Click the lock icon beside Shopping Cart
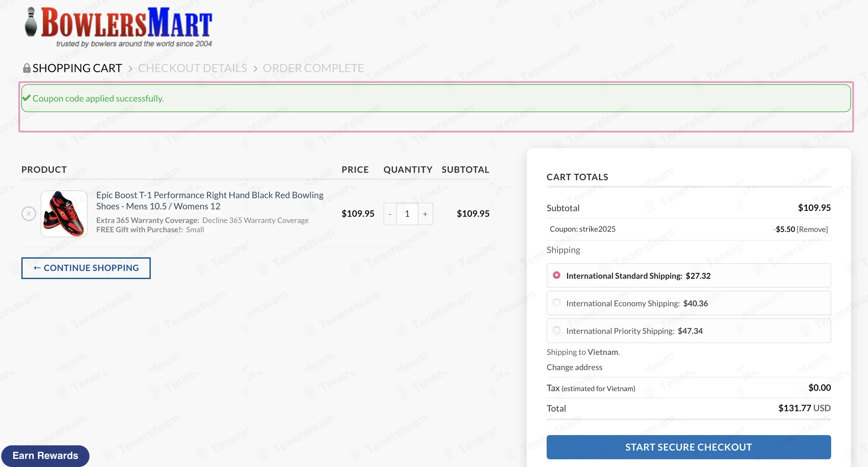 click(x=27, y=68)
